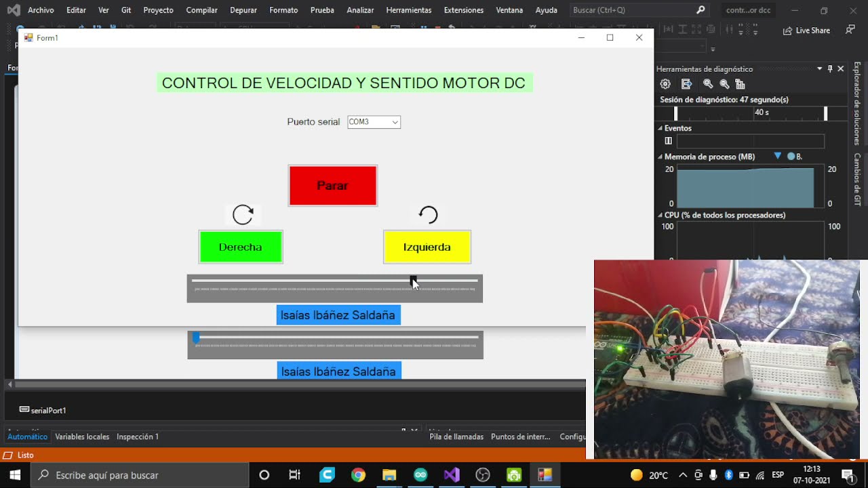
Task: Pin the diagnostic tools panel
Action: (x=830, y=68)
